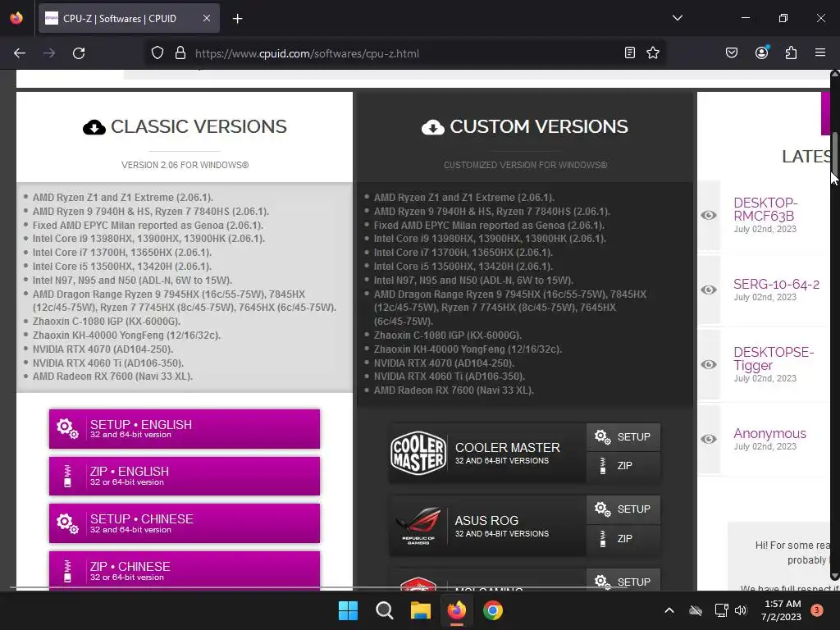
Task: Open the Extensions puzzle icon
Action: click(792, 52)
